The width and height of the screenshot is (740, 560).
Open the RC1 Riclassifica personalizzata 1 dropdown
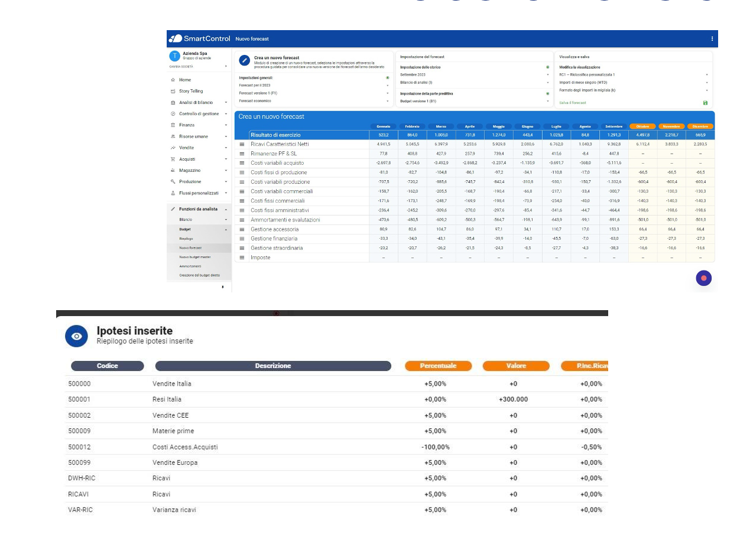634,75
